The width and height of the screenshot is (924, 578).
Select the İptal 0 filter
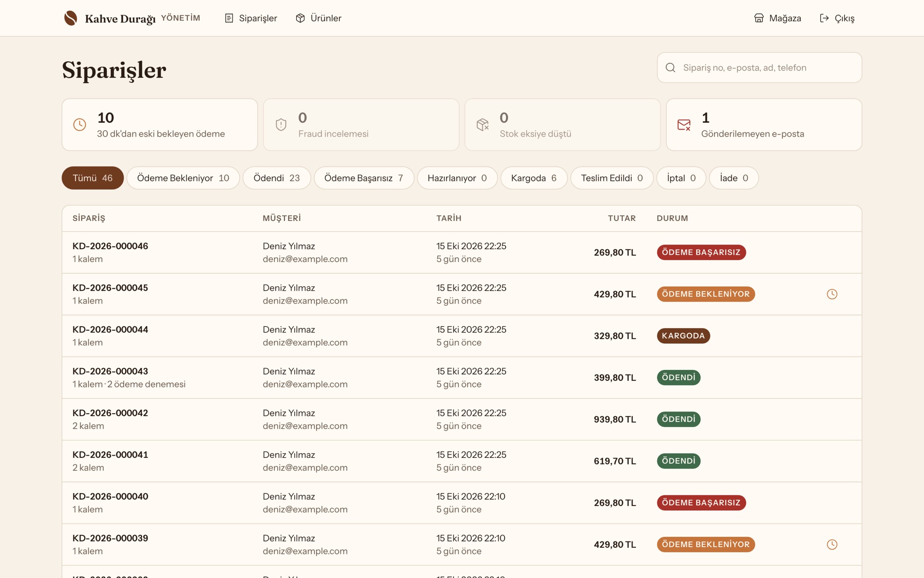coord(681,178)
